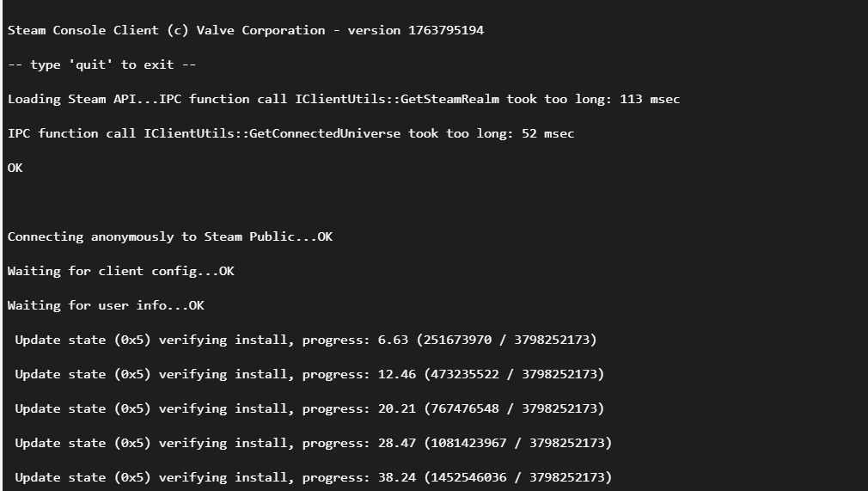Click the progress value 28.47
Viewport: 868px width, 491px height.
397,443
